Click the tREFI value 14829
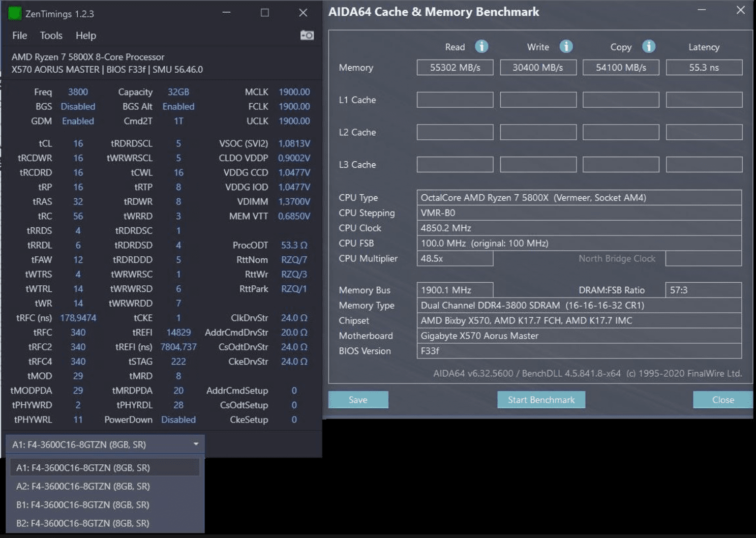 [x=178, y=333]
